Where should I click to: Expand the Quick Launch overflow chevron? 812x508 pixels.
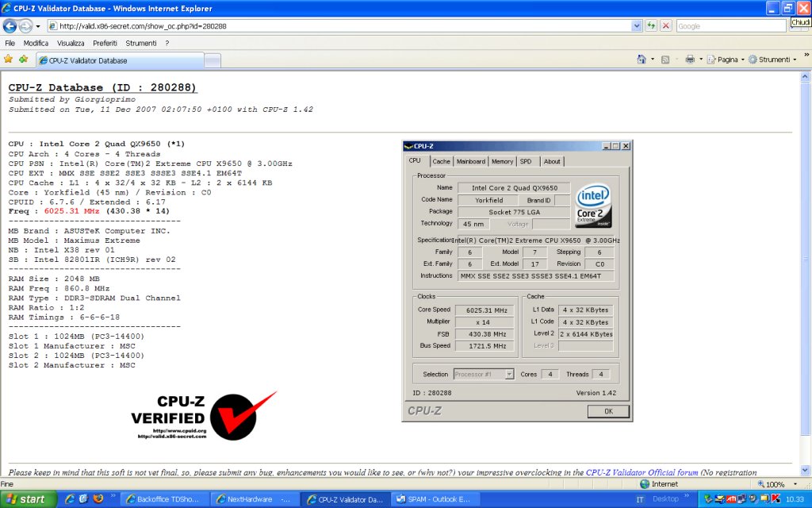pyautogui.click(x=113, y=496)
